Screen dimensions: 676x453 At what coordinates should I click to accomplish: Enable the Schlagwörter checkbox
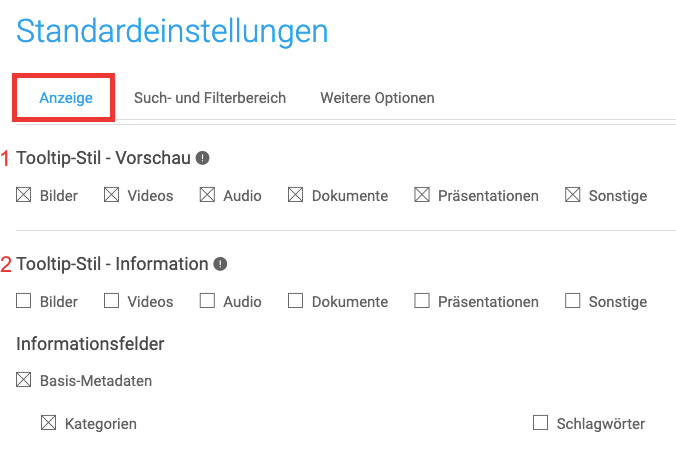coord(541,423)
